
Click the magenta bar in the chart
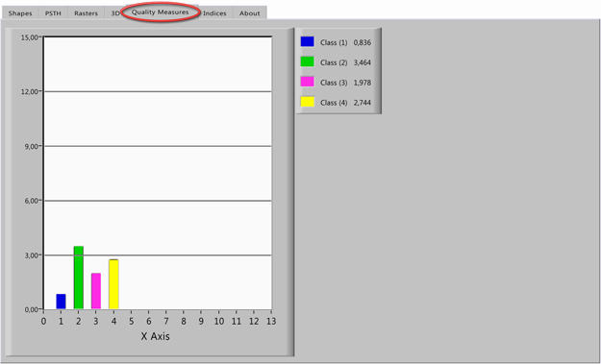point(96,291)
